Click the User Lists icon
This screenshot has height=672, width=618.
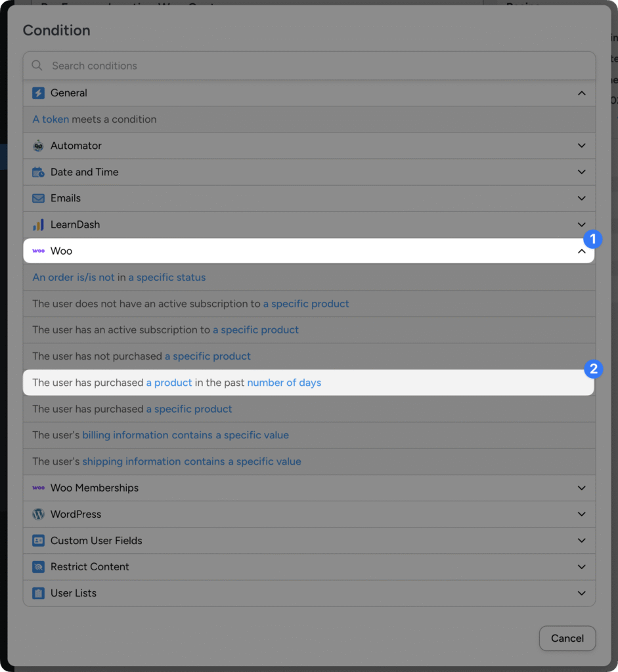click(x=39, y=593)
